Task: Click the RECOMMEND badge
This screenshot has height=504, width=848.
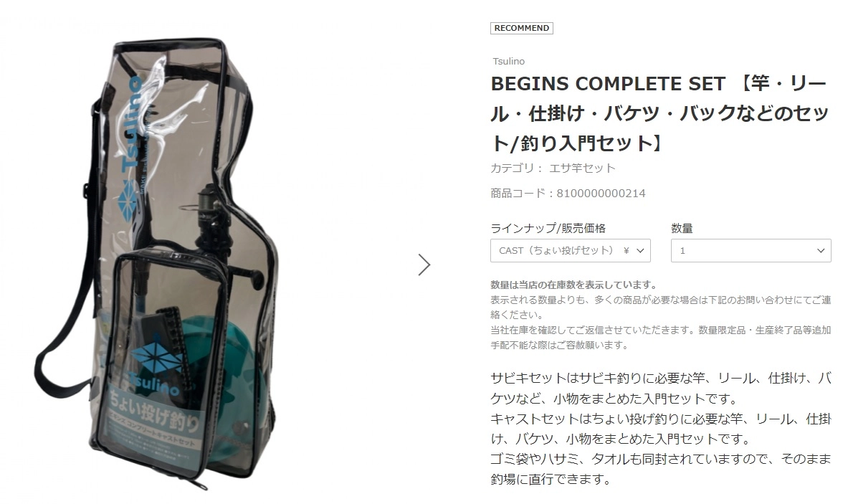Action: click(521, 28)
